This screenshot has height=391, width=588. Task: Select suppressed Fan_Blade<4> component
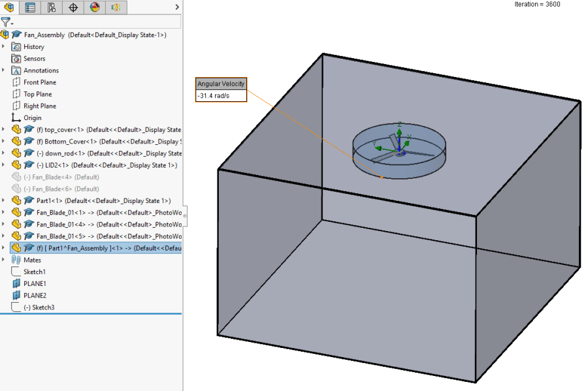click(x=61, y=177)
